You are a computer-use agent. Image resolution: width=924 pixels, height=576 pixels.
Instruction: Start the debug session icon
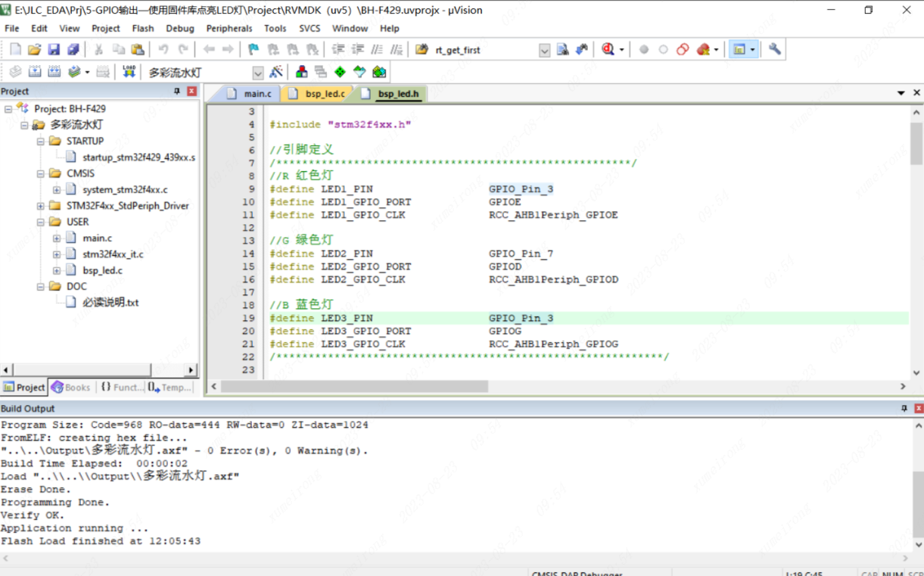[x=608, y=49]
